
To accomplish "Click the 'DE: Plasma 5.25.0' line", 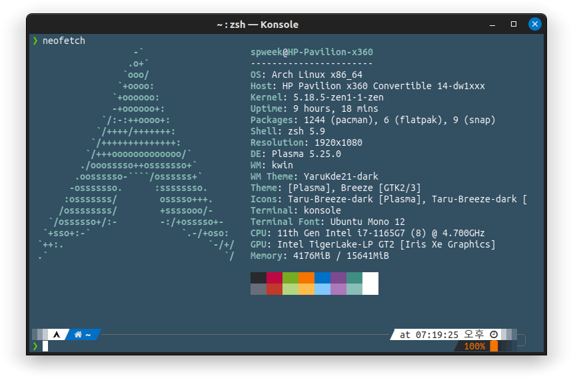I will (296, 154).
